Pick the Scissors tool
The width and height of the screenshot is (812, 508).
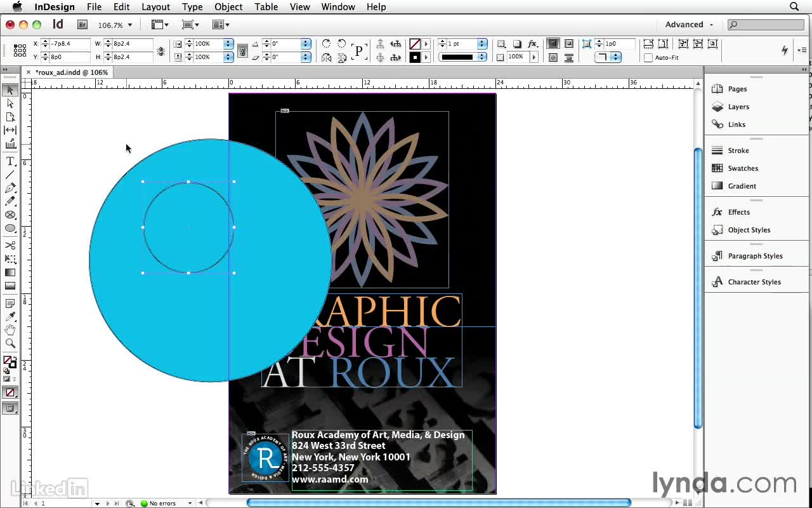(10, 246)
